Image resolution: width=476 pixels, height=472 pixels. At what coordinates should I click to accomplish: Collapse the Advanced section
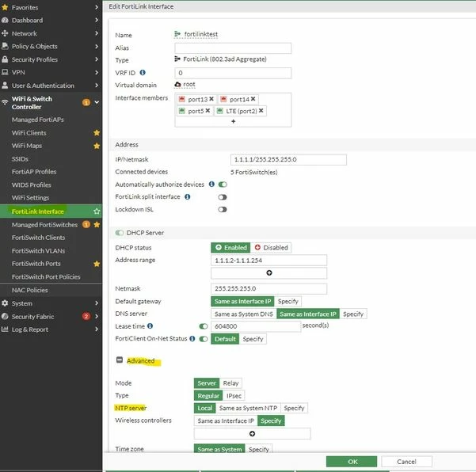[x=120, y=360]
